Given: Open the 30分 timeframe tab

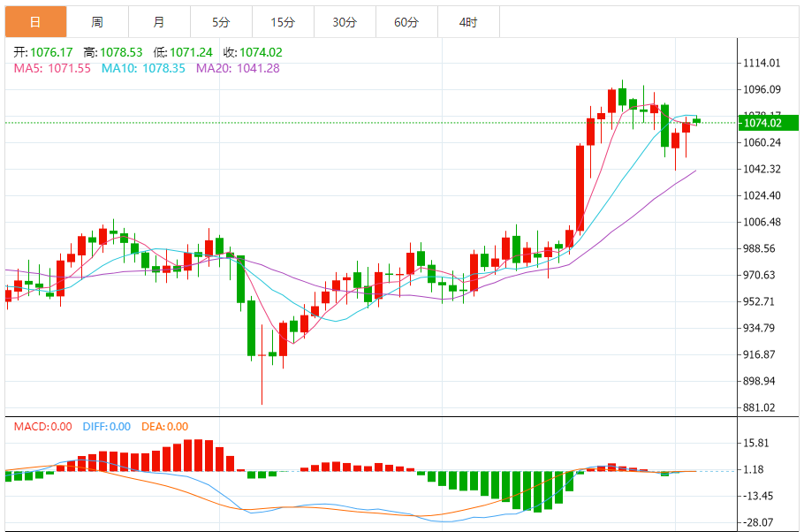Looking at the screenshot, I should (x=345, y=22).
